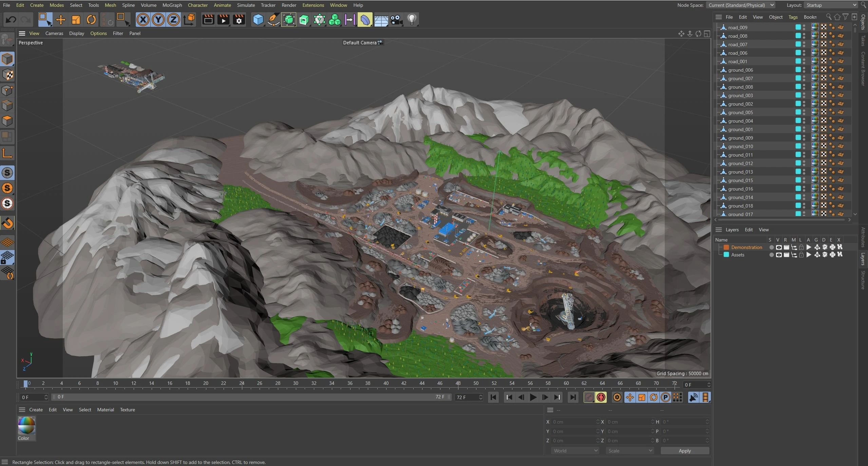Click the Undo arrow icon
This screenshot has height=466, width=868.
pos(11,20)
